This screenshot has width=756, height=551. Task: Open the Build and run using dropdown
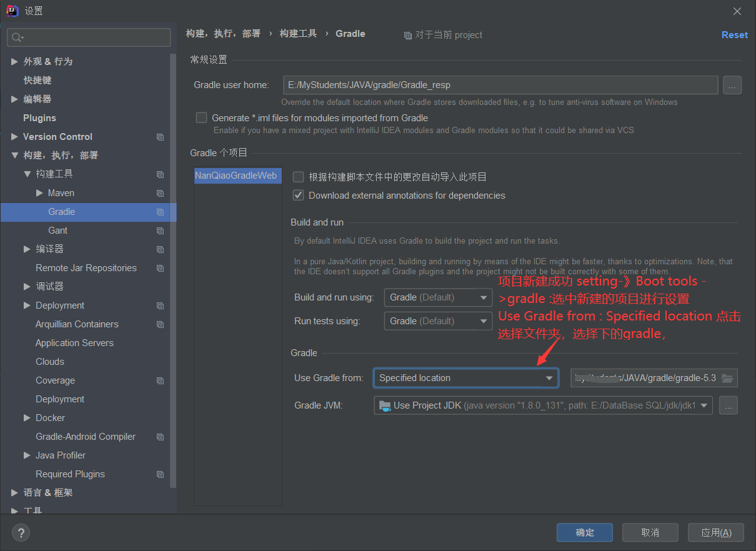coord(437,297)
